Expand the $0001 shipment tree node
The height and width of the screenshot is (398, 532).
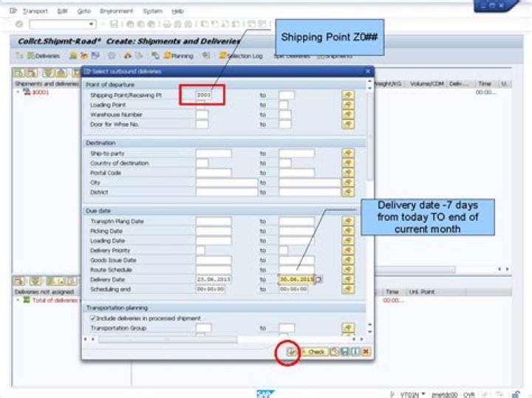(x=18, y=92)
